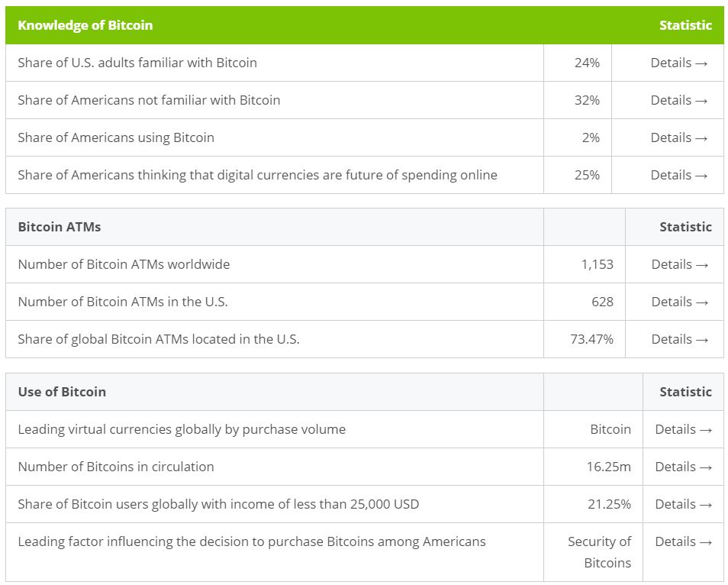Click the Security of Bitcoins value
728x585 pixels.
tap(600, 552)
